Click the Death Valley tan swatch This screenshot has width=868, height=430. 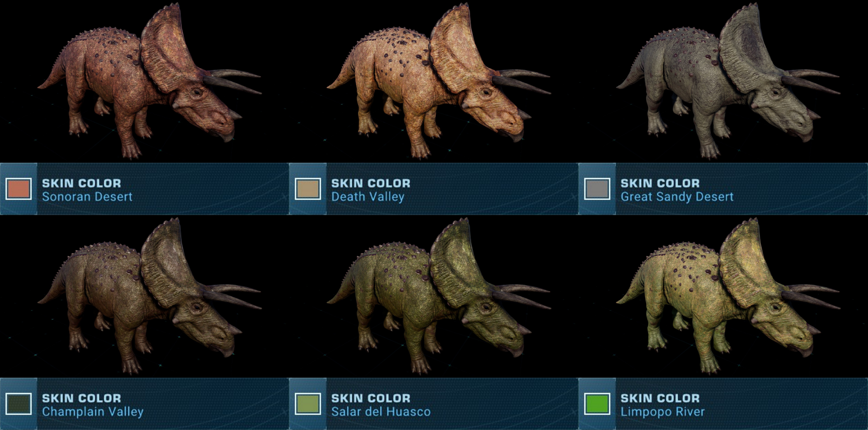(x=308, y=189)
